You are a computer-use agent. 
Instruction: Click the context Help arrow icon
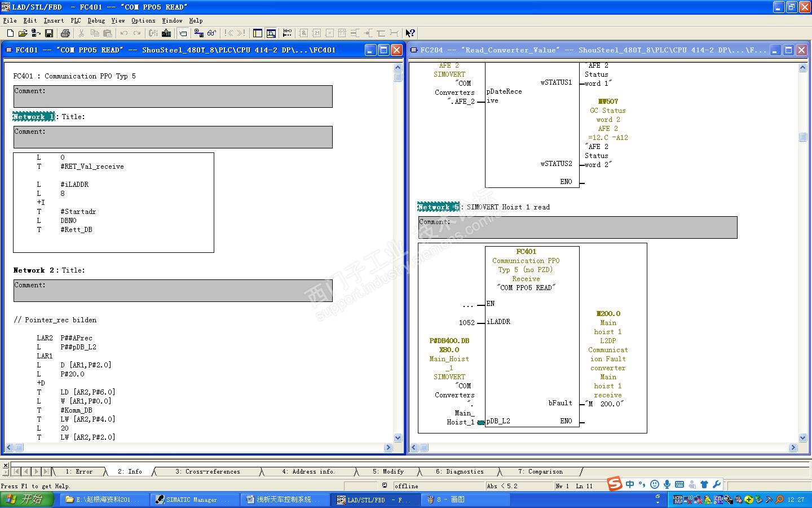tap(411, 33)
